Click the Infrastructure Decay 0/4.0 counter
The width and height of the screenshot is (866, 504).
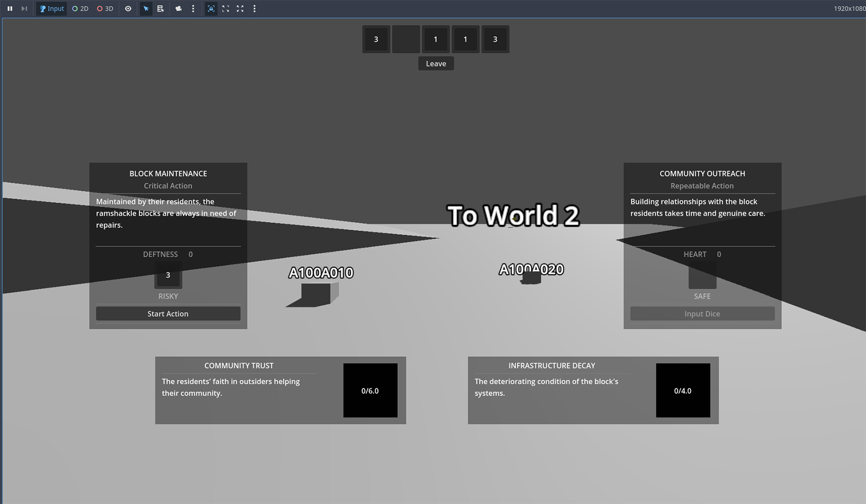[x=683, y=390]
